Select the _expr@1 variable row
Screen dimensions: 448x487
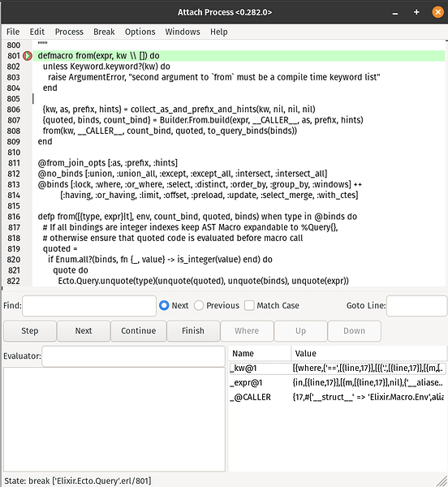(338, 382)
